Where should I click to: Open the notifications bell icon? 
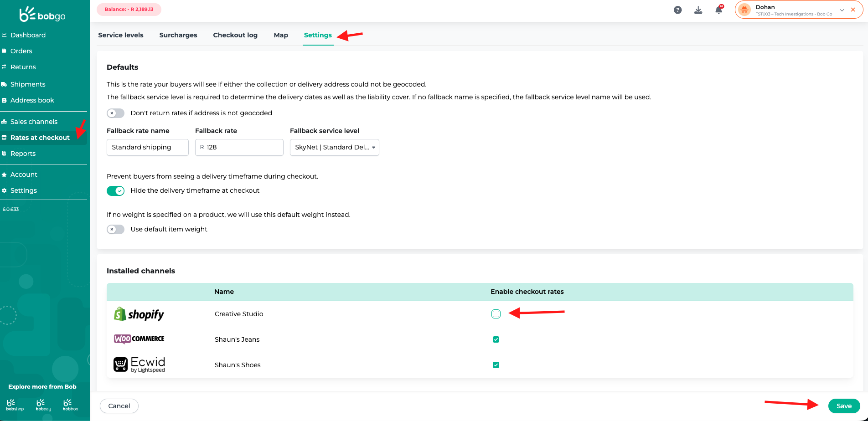point(718,10)
